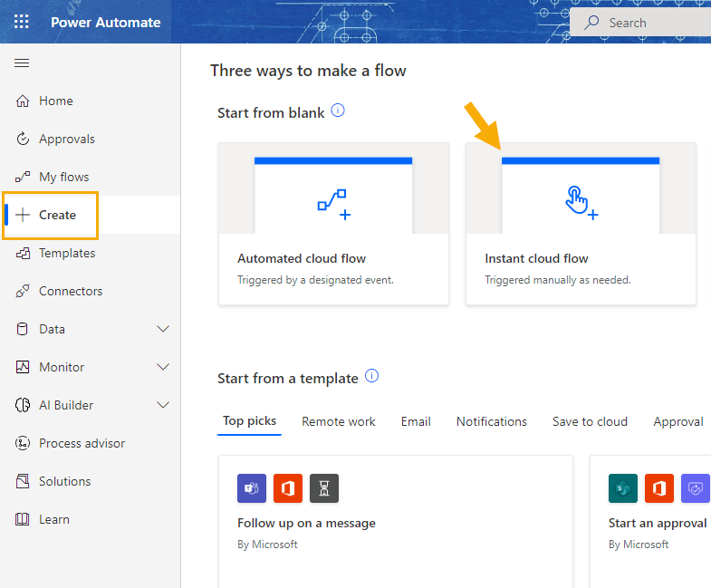Open the app launcher waffle icon
The width and height of the screenshot is (711, 588).
tap(22, 22)
